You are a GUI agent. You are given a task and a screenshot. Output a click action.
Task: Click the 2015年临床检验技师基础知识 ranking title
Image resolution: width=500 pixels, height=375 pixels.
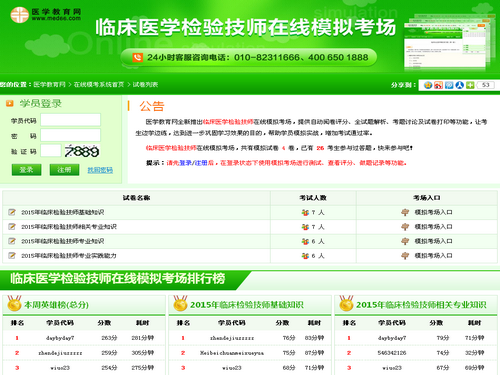(x=247, y=305)
